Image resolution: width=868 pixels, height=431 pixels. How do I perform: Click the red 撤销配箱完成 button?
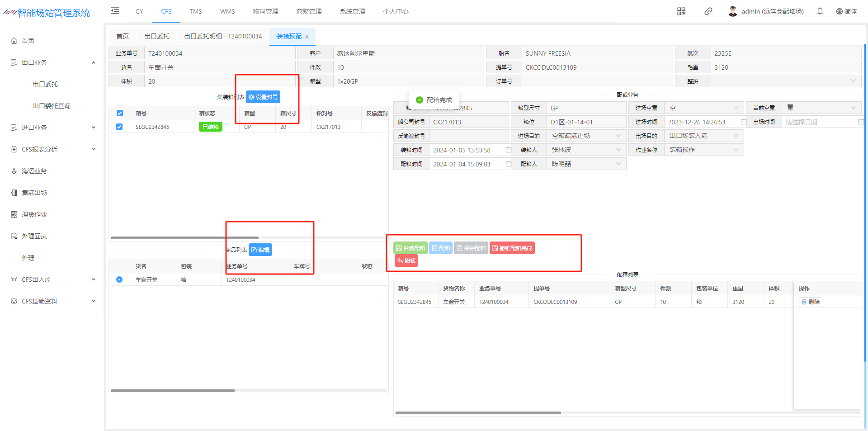click(x=512, y=248)
